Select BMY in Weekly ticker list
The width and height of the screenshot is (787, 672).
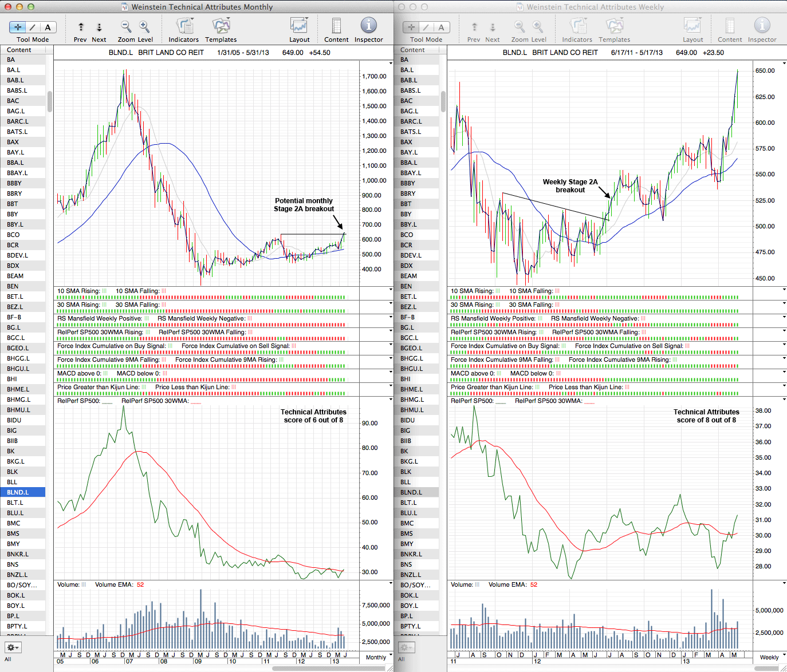[x=416, y=544]
